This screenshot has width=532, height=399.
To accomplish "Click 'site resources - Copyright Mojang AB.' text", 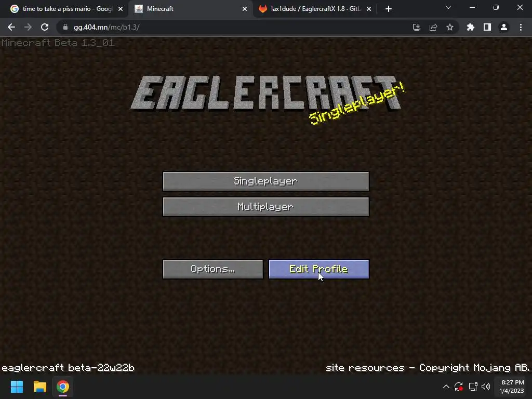I will tap(428, 367).
